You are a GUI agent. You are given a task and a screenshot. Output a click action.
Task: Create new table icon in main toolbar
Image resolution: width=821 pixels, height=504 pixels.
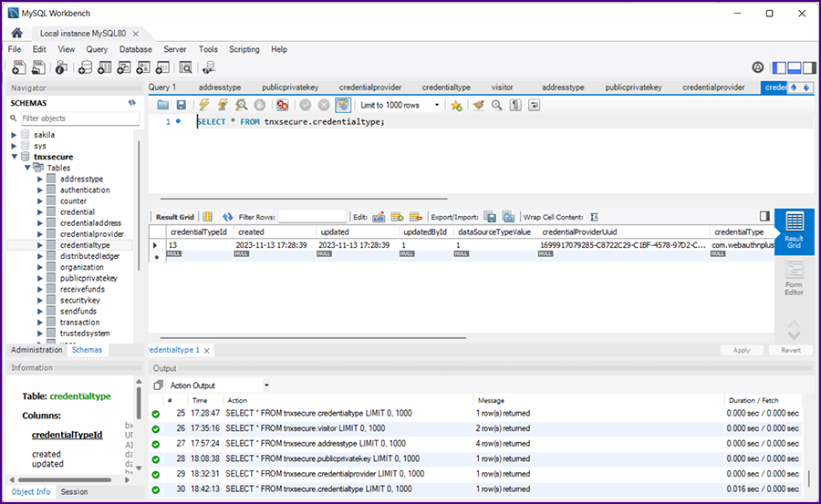tap(104, 67)
